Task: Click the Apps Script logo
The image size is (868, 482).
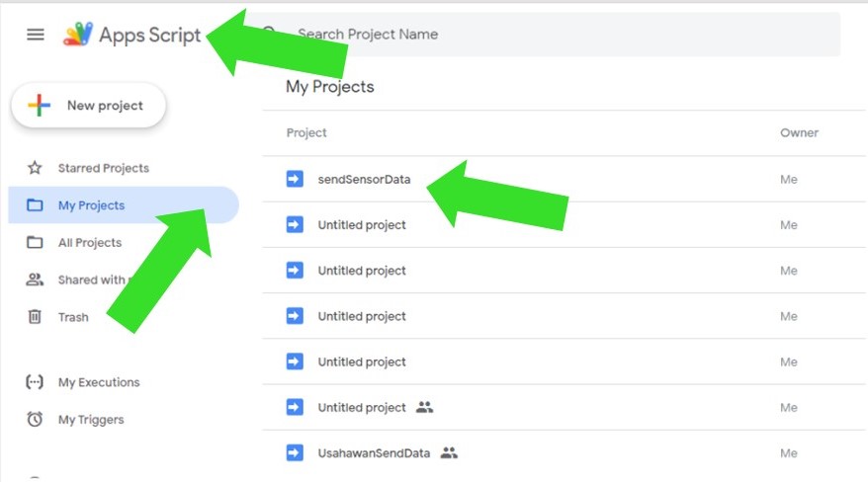Action: coord(78,35)
